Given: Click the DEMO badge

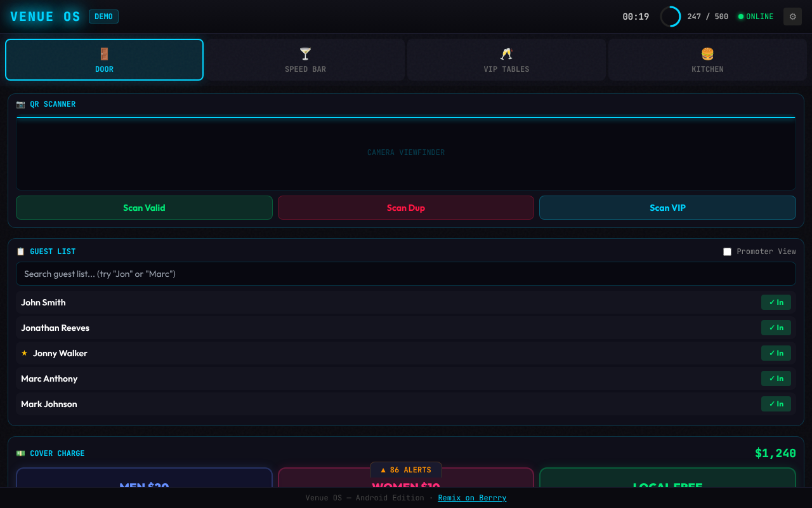Looking at the screenshot, I should pyautogui.click(x=103, y=17).
